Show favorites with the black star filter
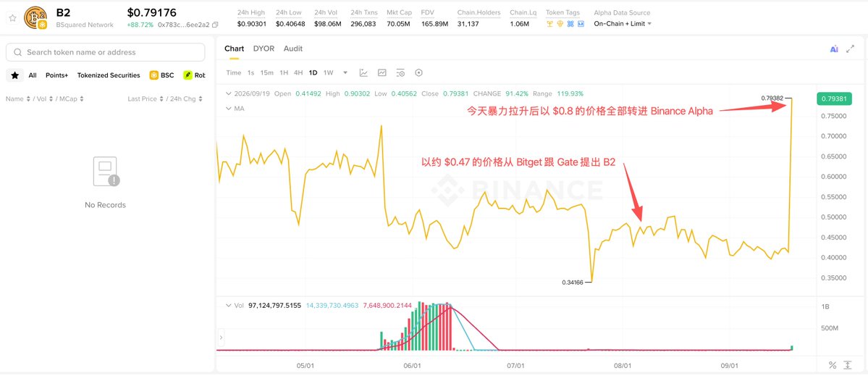The image size is (868, 376). [15, 75]
